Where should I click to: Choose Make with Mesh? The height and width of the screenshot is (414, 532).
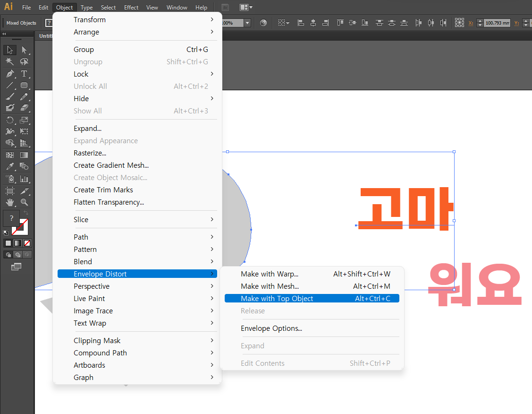click(312, 286)
